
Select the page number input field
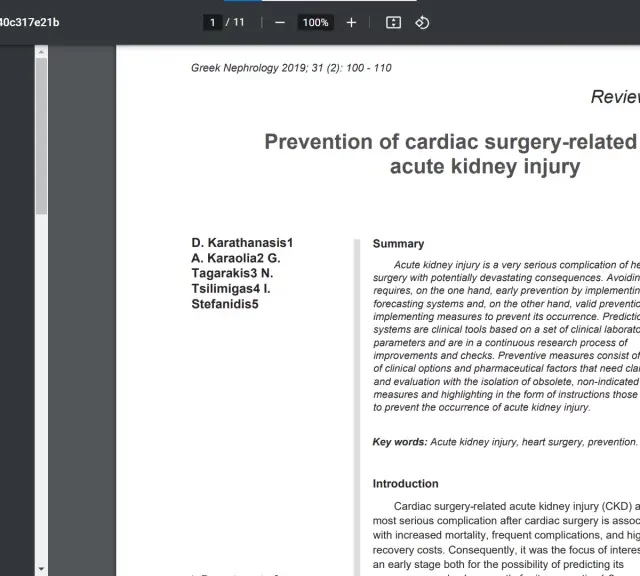click(x=212, y=22)
